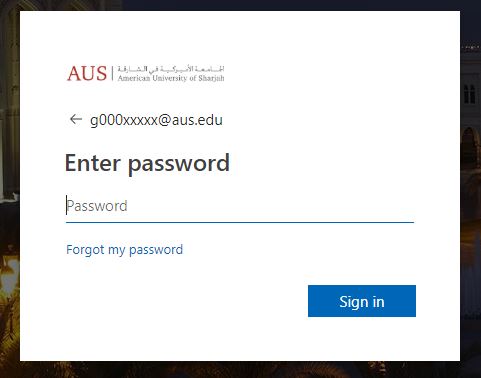Click the blue Sign in button
The height and width of the screenshot is (378, 481).
point(362,301)
